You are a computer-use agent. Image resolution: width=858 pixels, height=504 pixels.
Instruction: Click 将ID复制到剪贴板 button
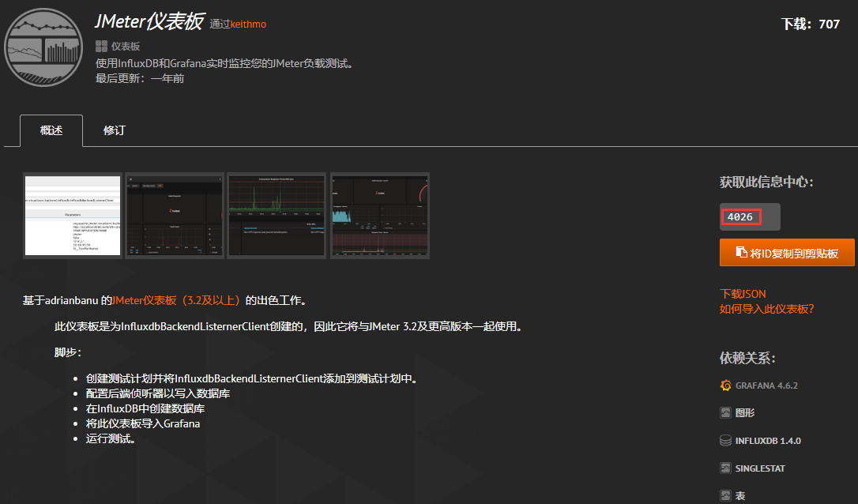click(x=787, y=252)
